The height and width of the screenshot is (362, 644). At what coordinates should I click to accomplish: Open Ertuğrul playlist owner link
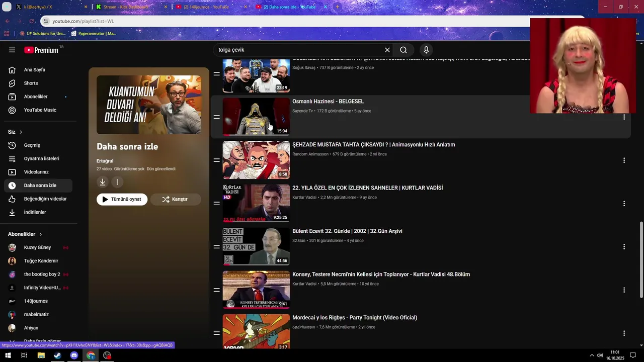pyautogui.click(x=105, y=161)
